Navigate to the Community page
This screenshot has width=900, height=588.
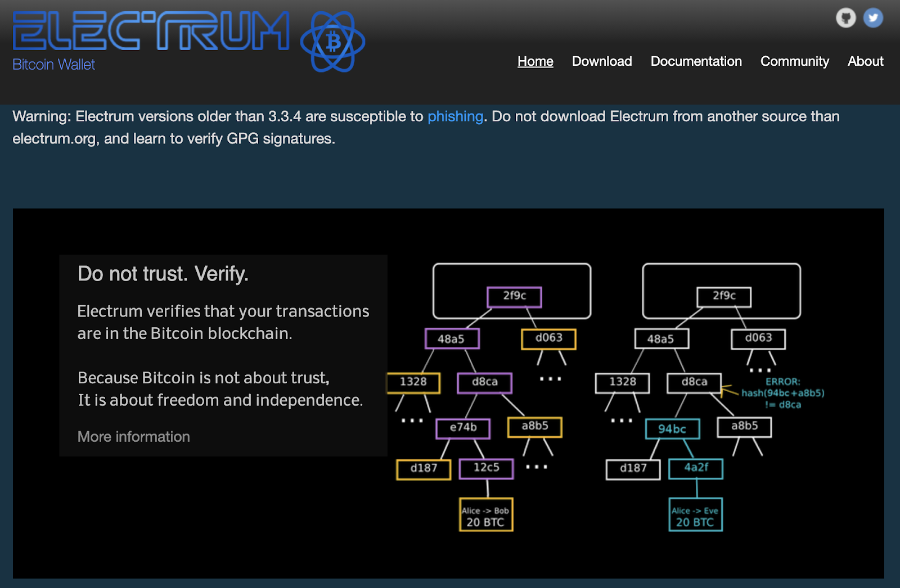coord(794,61)
